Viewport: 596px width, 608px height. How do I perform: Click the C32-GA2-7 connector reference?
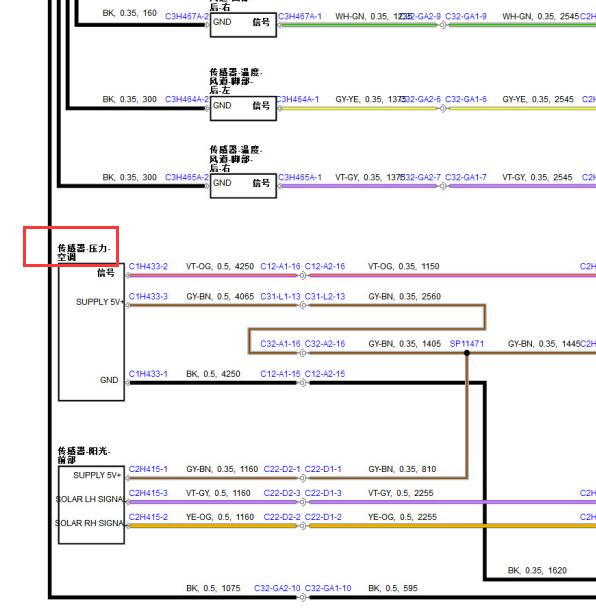click(420, 177)
